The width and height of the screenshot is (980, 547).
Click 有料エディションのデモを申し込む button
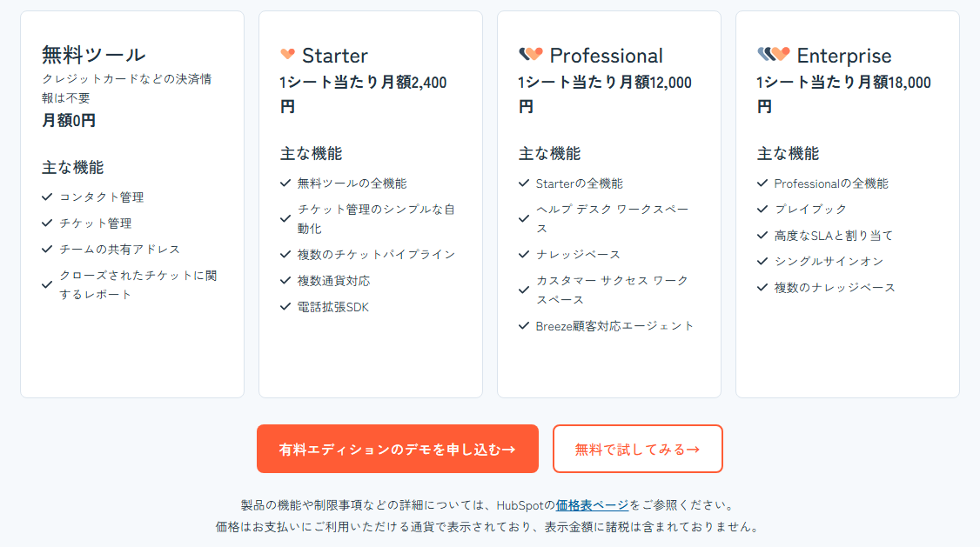[x=397, y=448]
